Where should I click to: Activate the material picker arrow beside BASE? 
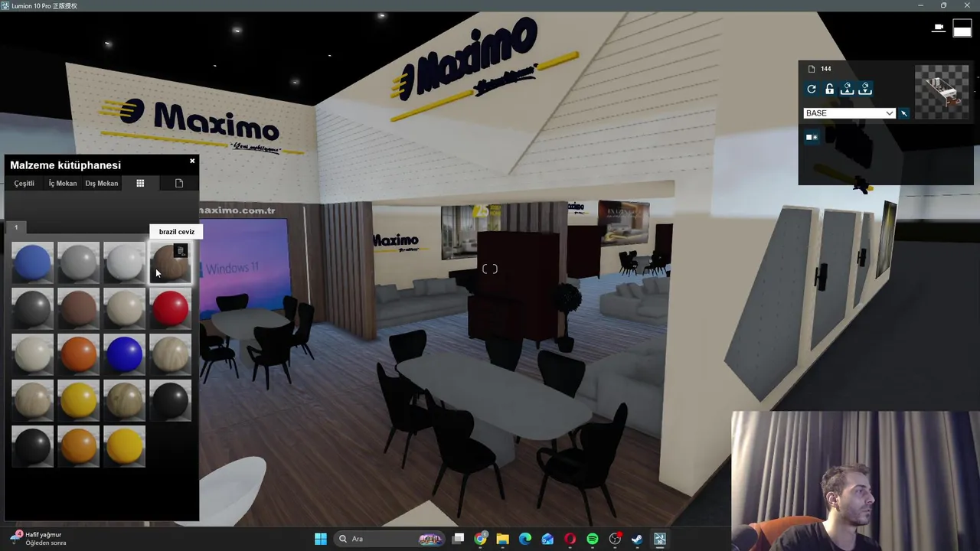[x=904, y=113]
